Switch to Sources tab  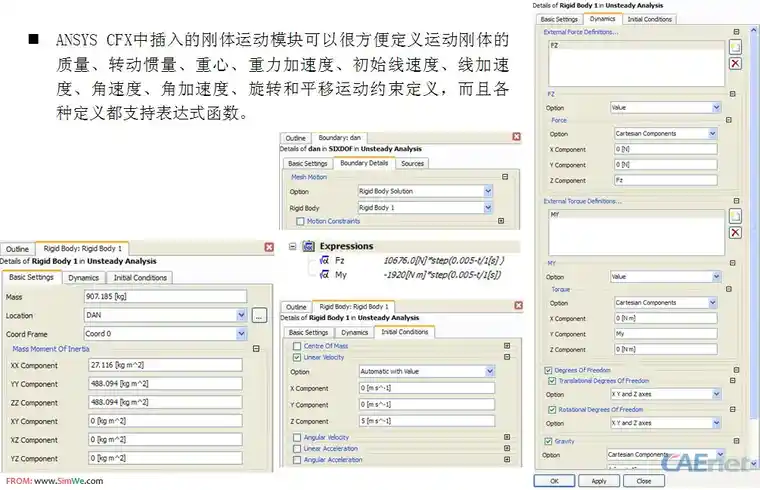point(412,164)
